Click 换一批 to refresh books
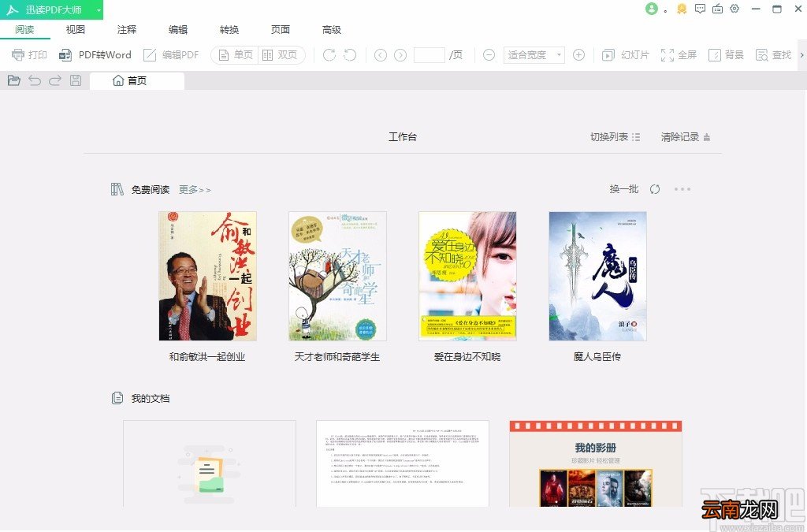Image resolution: width=807 pixels, height=532 pixels. pos(624,189)
